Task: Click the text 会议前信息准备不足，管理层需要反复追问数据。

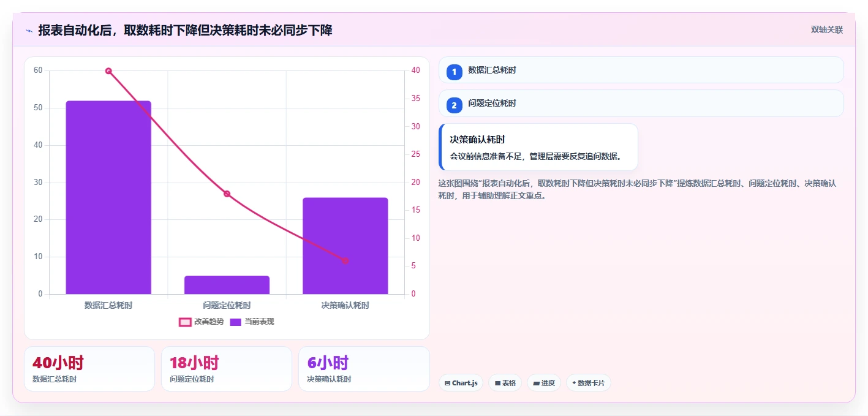Action: point(537,156)
